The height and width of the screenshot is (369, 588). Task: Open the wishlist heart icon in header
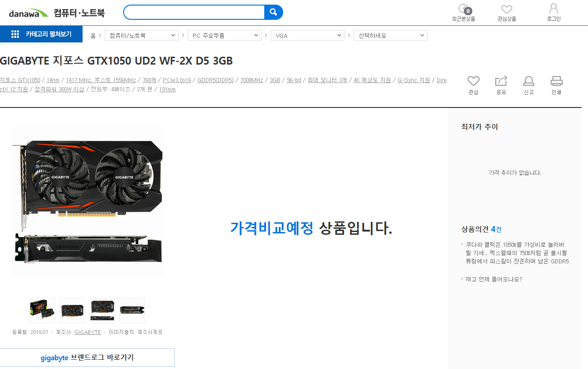pos(507,9)
